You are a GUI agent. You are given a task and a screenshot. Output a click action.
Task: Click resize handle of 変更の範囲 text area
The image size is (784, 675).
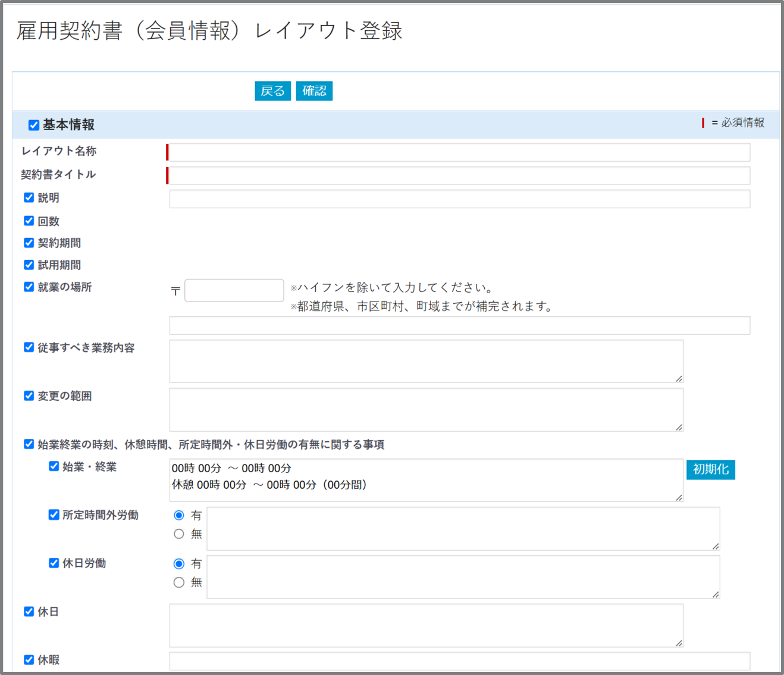tap(679, 427)
